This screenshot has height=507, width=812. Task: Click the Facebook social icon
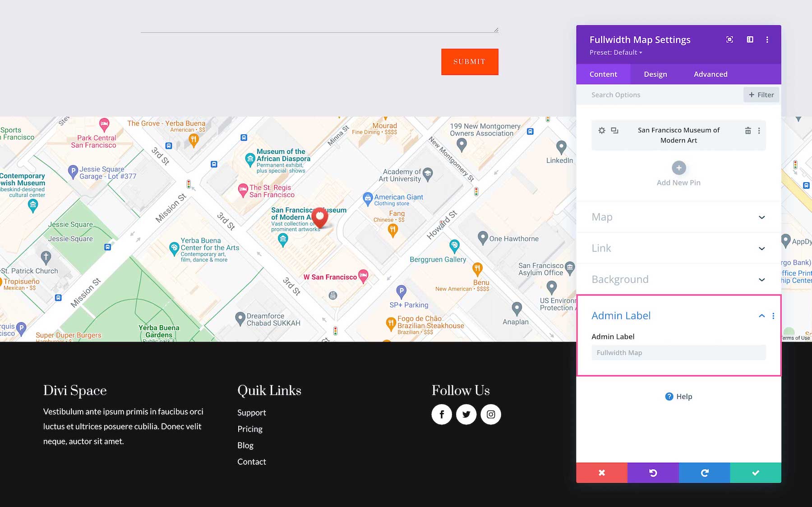click(442, 414)
